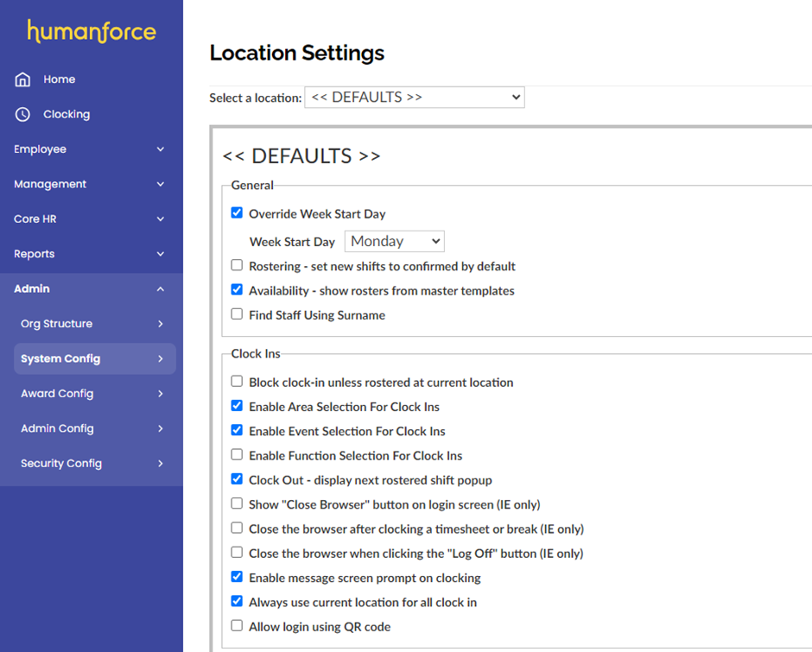Uncheck Enable Event Selection For Clock Ins

coord(237,430)
